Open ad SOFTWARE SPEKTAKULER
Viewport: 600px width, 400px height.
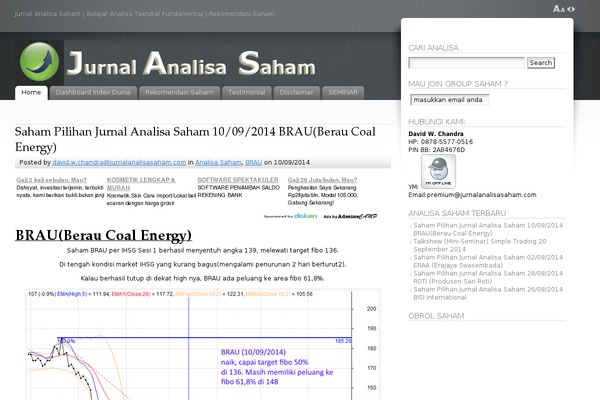[238, 180]
